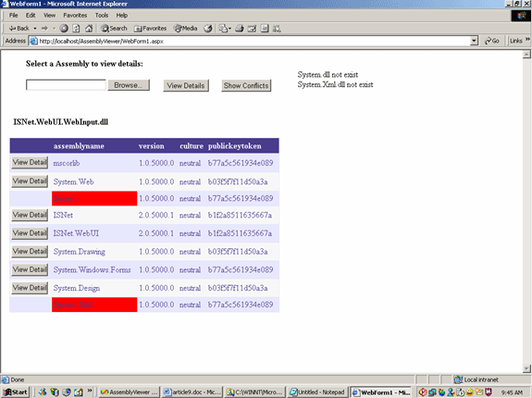Open the Mail toolbar icon
Viewport: 532px width, 398px height.
224,29
